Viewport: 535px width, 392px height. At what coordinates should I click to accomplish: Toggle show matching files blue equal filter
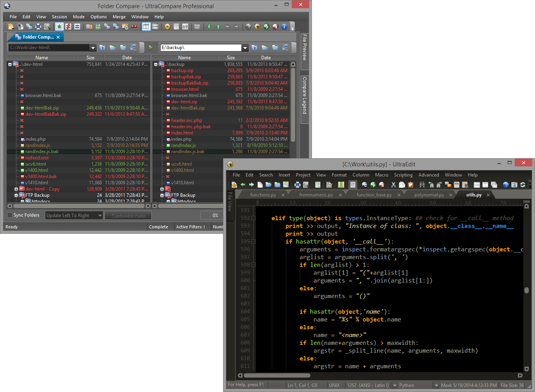click(x=77, y=26)
